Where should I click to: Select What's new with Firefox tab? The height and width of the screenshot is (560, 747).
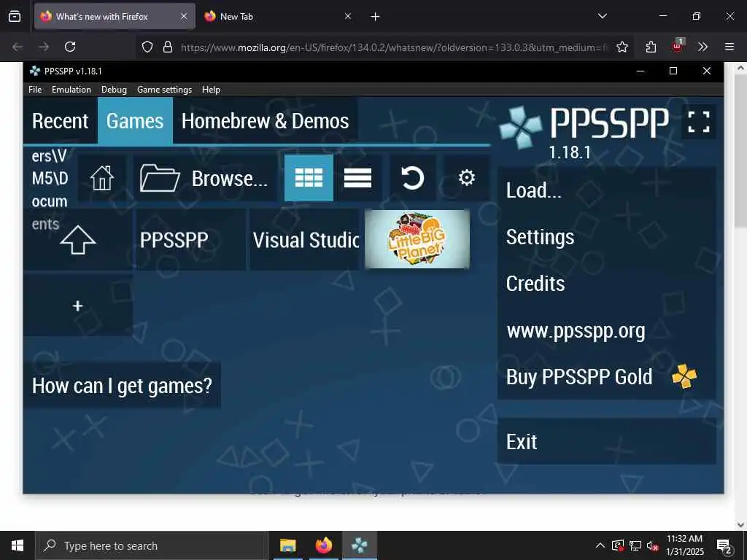(115, 17)
